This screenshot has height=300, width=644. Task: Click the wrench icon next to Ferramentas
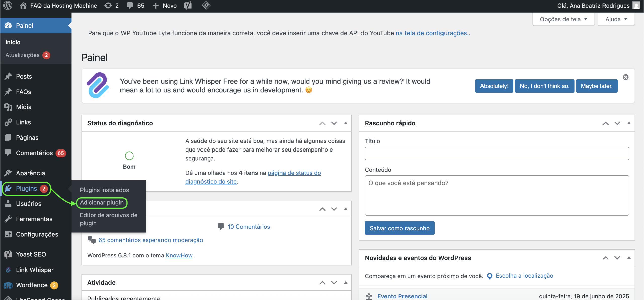click(8, 219)
